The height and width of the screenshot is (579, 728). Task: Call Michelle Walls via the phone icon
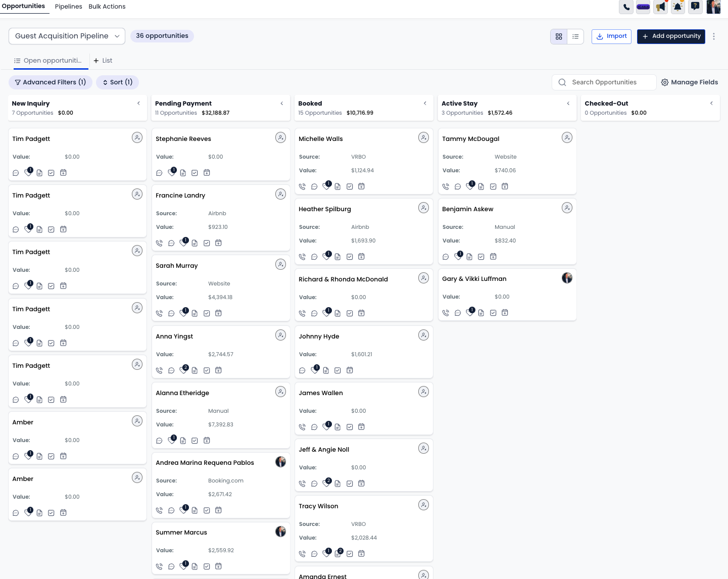tap(302, 186)
